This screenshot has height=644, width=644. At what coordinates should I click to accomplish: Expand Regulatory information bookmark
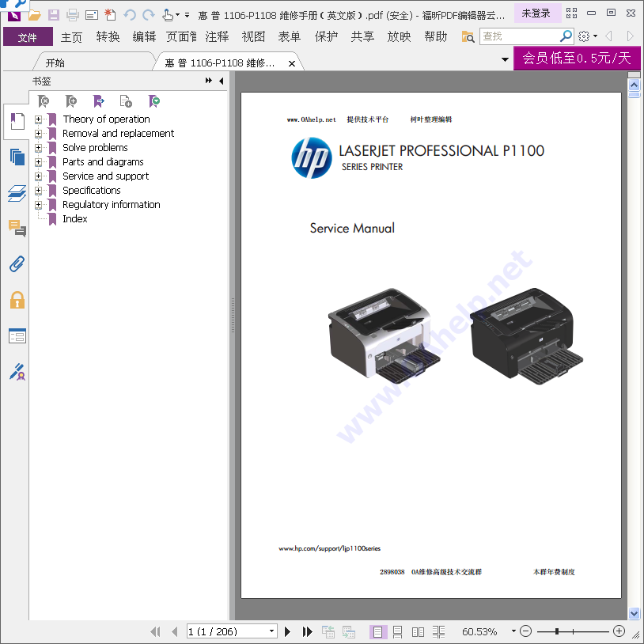point(38,205)
